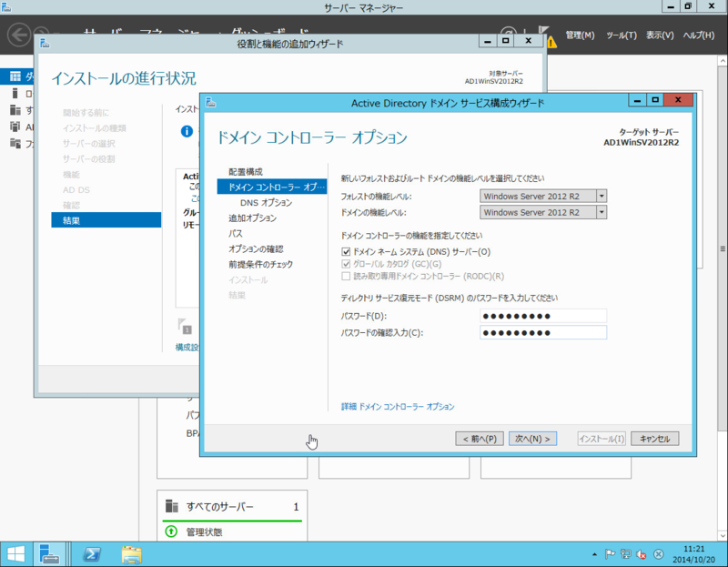Expand hidden icons in the system tray
This screenshot has height=567, width=728.
594,553
